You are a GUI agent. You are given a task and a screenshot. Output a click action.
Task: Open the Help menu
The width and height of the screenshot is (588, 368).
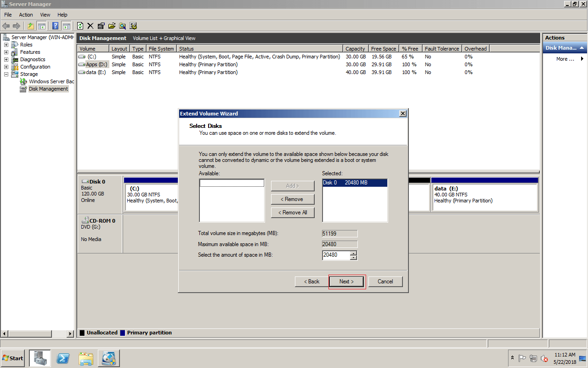click(x=62, y=15)
